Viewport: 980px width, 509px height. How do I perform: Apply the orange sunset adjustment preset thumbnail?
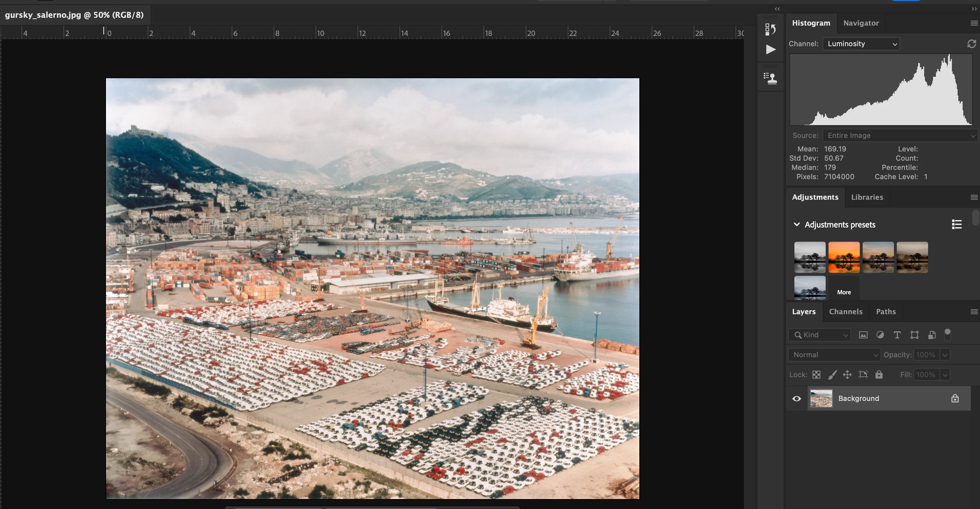pyautogui.click(x=844, y=257)
